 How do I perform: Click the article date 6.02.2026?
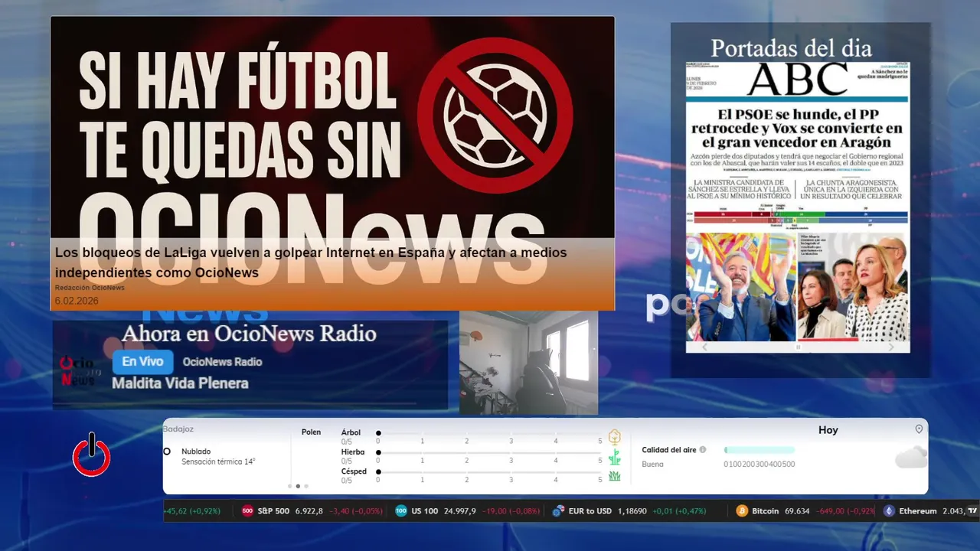(77, 301)
